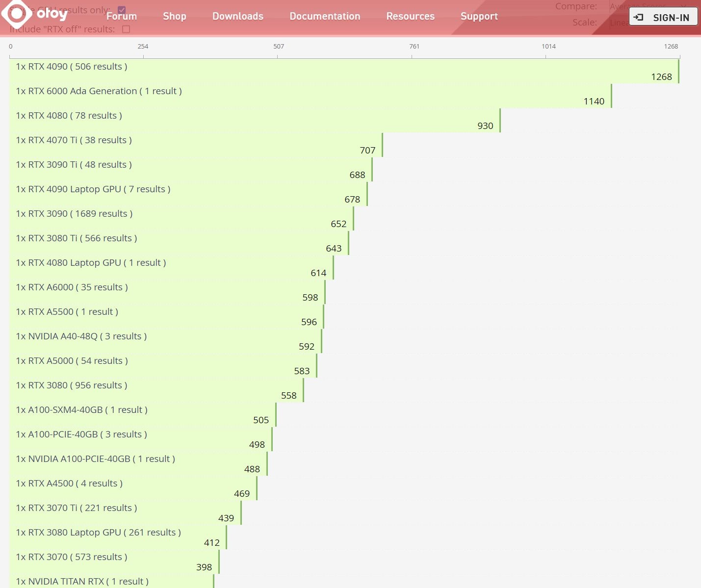Select the 507 axis tick label
This screenshot has height=588, width=701.
point(279,47)
